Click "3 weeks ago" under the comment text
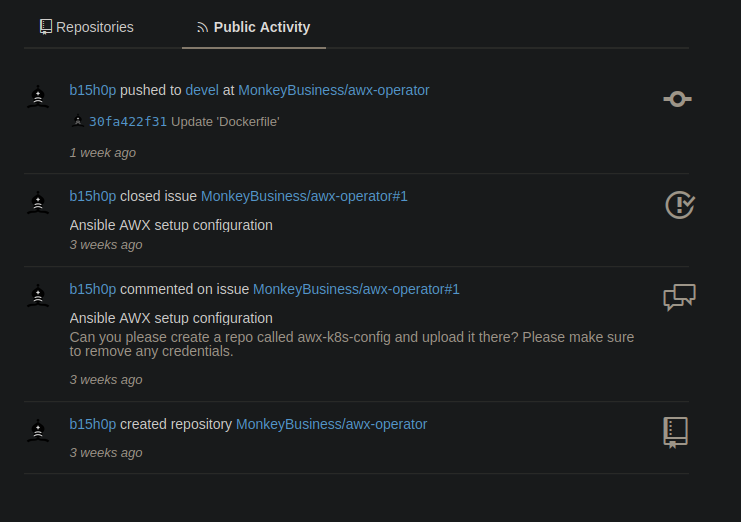This screenshot has height=522, width=741. 106,380
